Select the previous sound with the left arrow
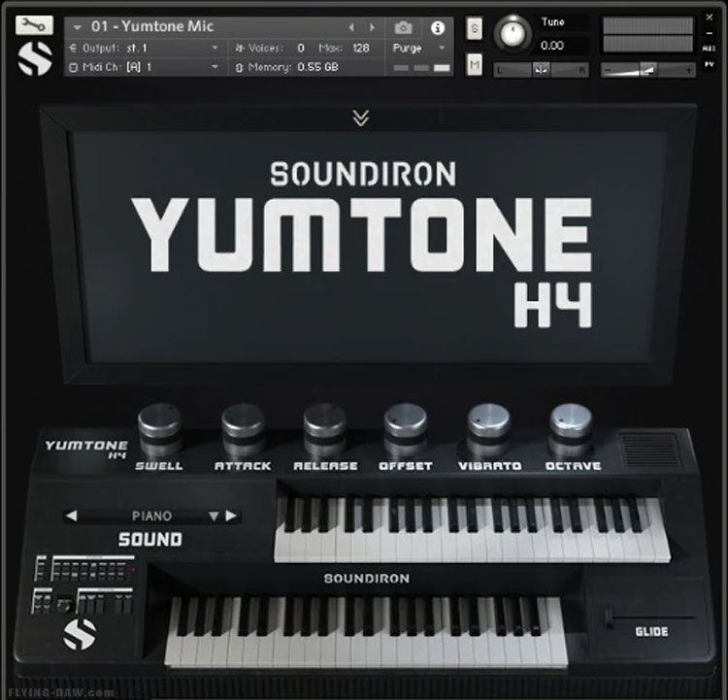Image resolution: width=728 pixels, height=700 pixels. (x=72, y=517)
